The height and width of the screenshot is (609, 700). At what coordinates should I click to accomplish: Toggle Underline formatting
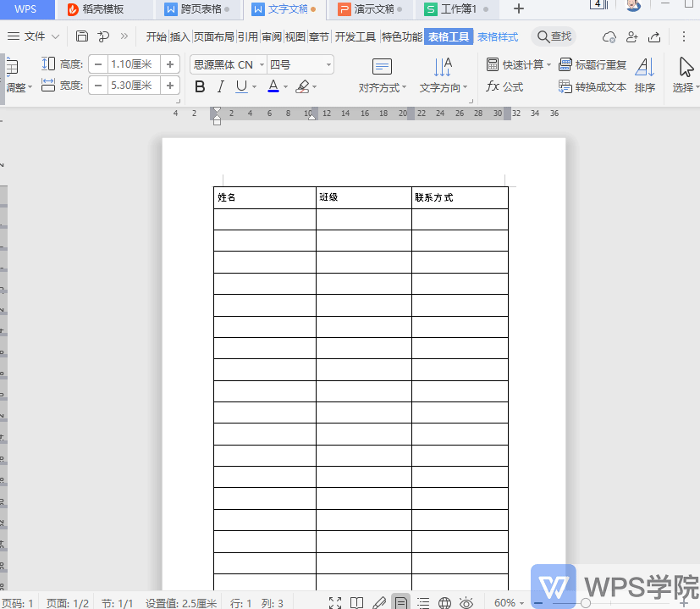click(x=241, y=86)
